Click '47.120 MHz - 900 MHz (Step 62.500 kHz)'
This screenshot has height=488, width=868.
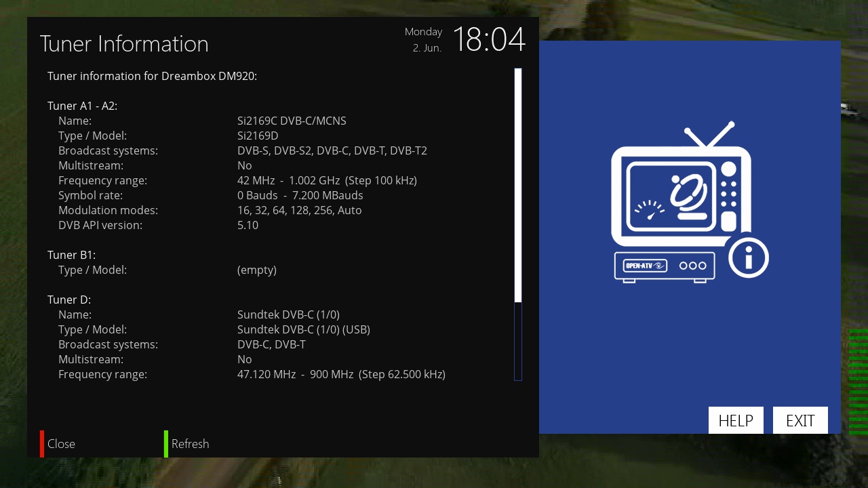[341, 374]
